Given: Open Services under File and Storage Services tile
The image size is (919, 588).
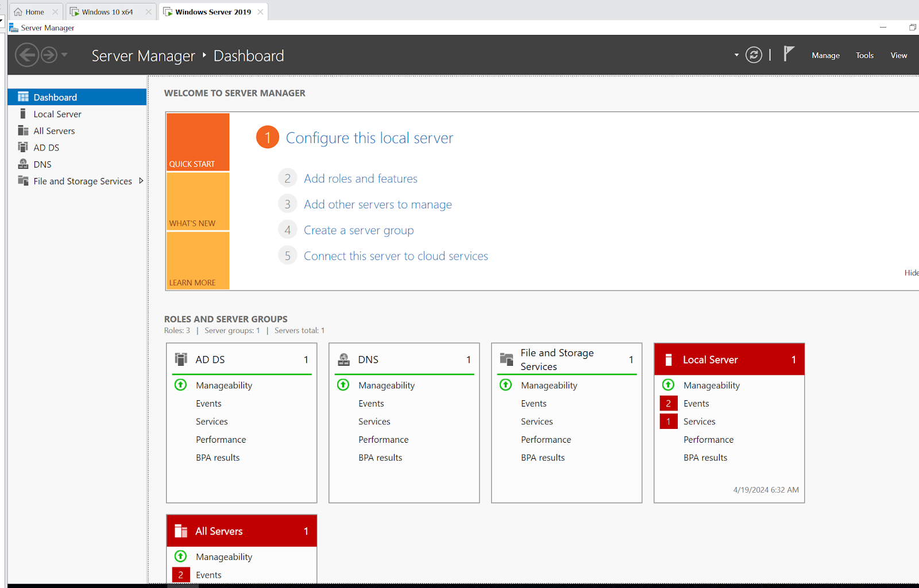Looking at the screenshot, I should pyautogui.click(x=536, y=421).
